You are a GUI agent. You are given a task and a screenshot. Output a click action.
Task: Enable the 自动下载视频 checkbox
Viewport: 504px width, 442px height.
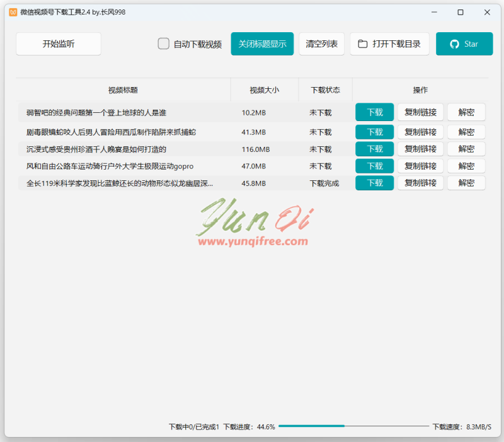pos(163,44)
